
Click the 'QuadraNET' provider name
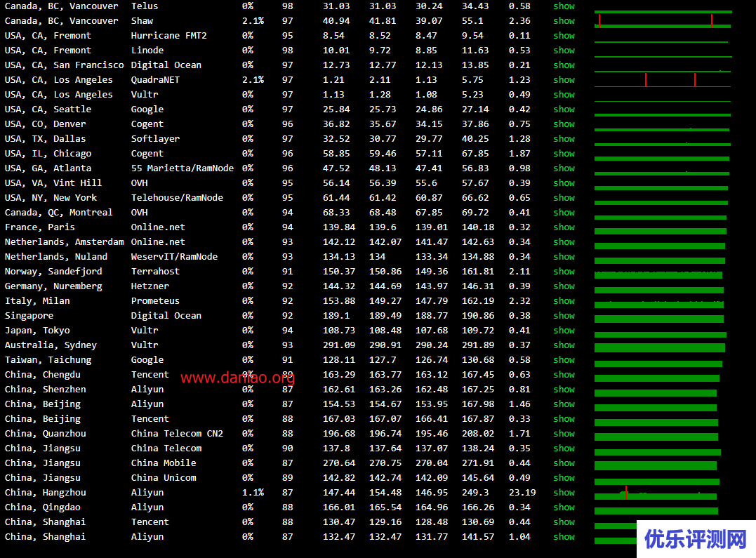pos(155,79)
